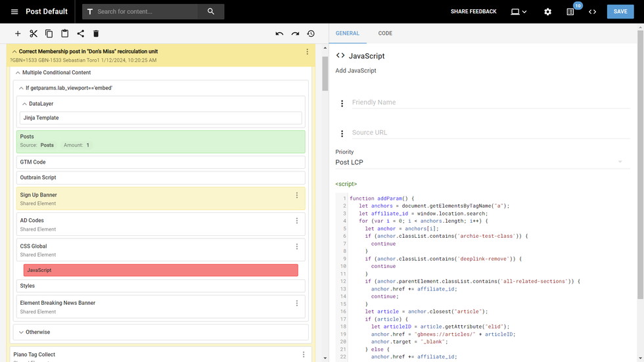Click the add element plus icon

coord(18,34)
